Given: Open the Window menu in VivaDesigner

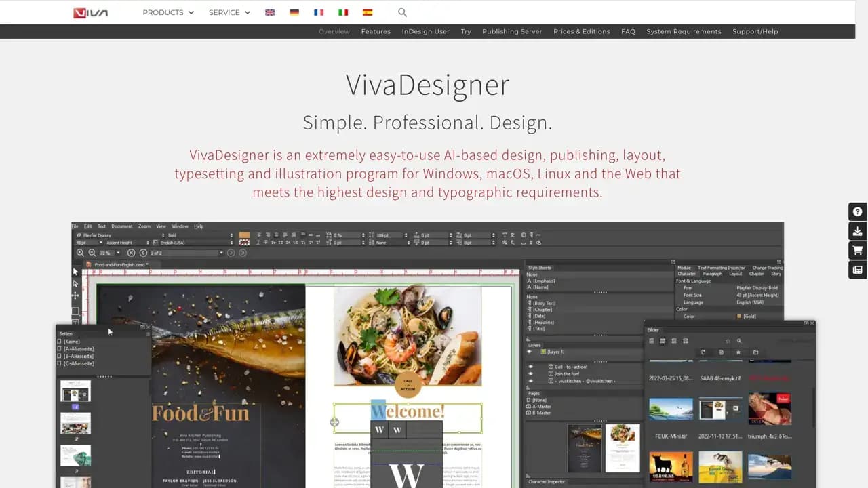Looking at the screenshot, I should pos(180,226).
